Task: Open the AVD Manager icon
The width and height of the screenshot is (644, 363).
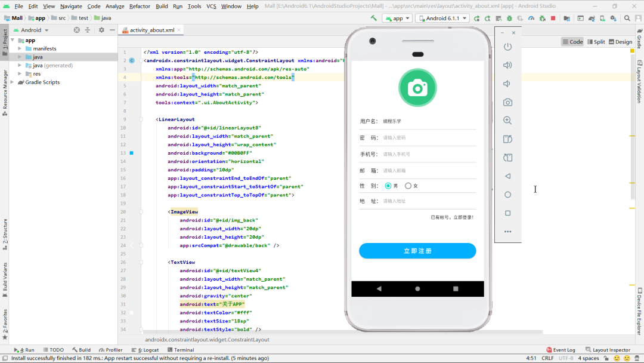Action: pos(602,18)
